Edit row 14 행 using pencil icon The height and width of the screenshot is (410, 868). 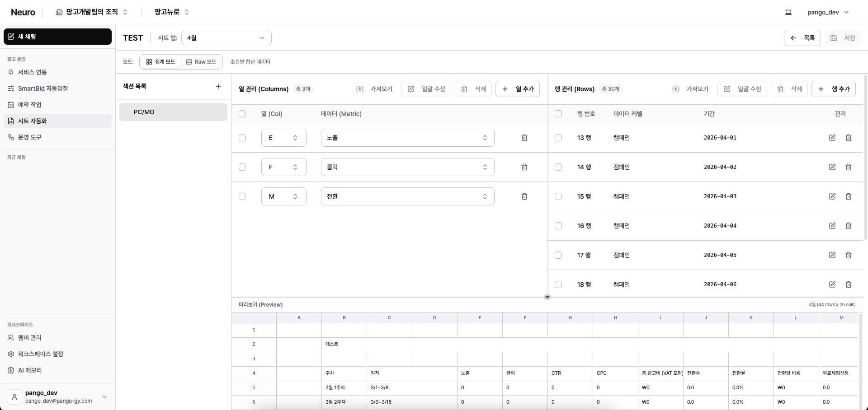point(832,167)
